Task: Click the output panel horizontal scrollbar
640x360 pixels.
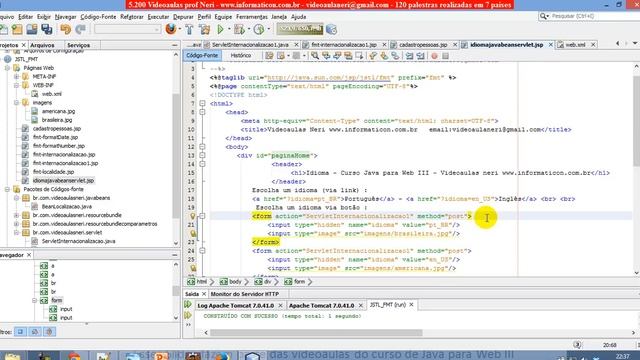Action: pyautogui.click(x=316, y=333)
